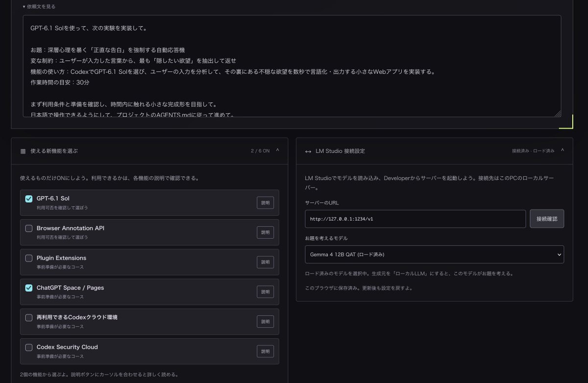This screenshot has height=383, width=588.
Task: Tick the 再利用できるCodexクラウド環境 checkbox
Action: point(29,318)
